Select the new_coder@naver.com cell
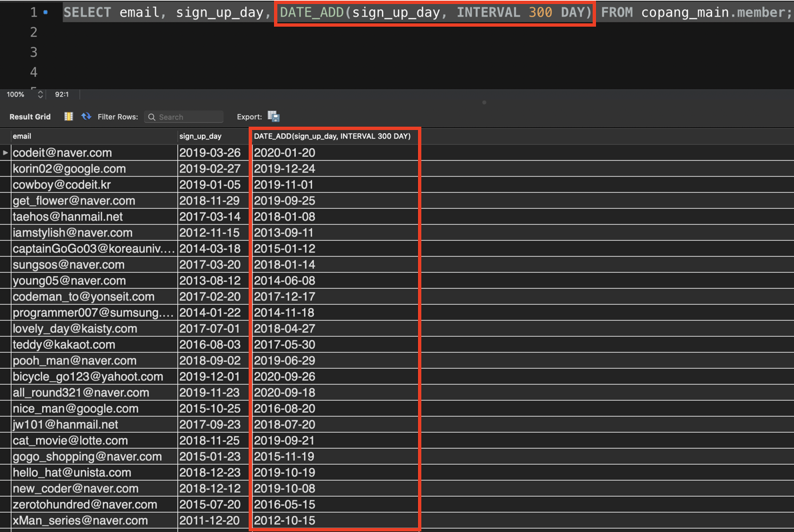The height and width of the screenshot is (532, 794). point(94,489)
